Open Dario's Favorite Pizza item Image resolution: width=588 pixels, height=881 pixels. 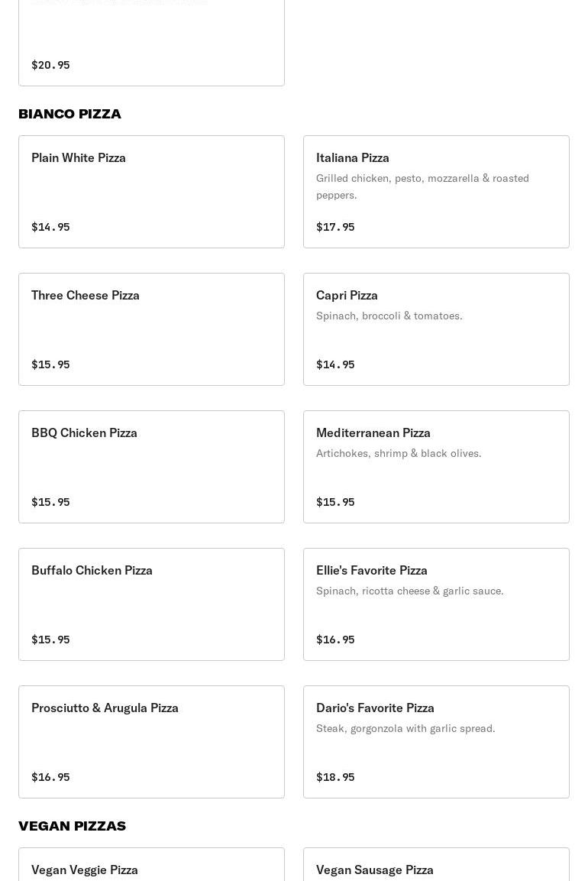point(436,741)
